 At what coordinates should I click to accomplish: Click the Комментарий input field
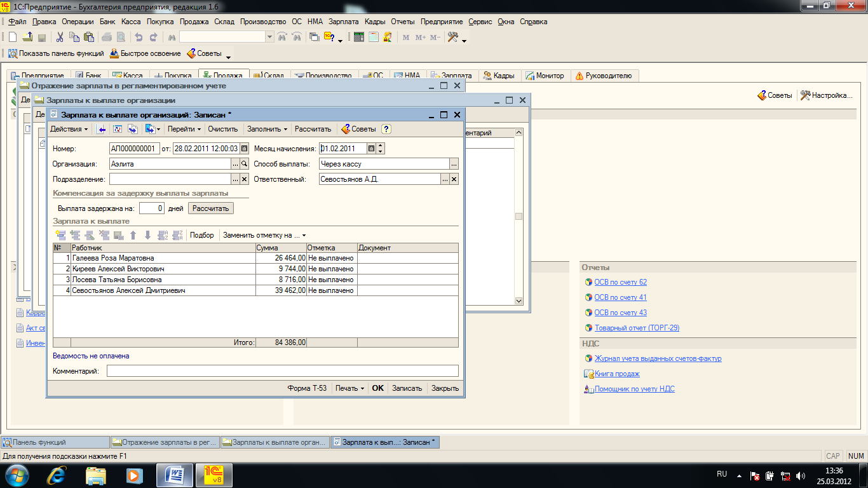point(283,371)
